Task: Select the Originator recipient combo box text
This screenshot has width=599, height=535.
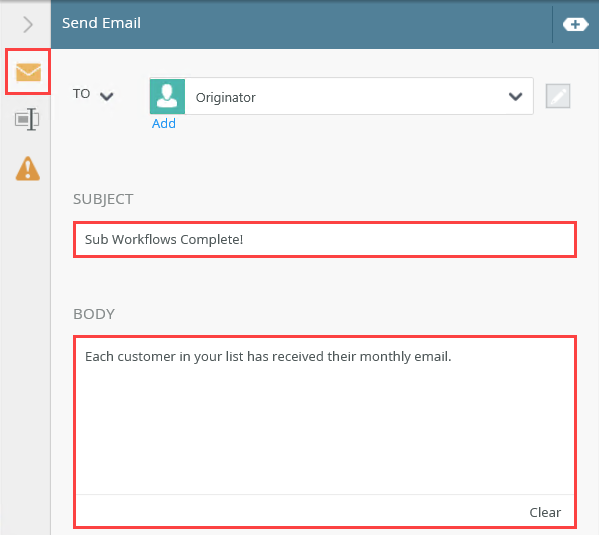Action: tap(225, 97)
